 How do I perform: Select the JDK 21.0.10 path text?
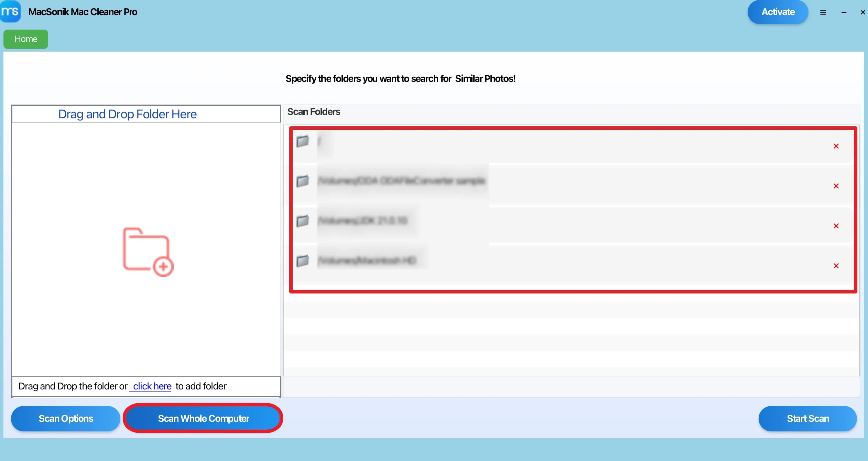coord(362,221)
